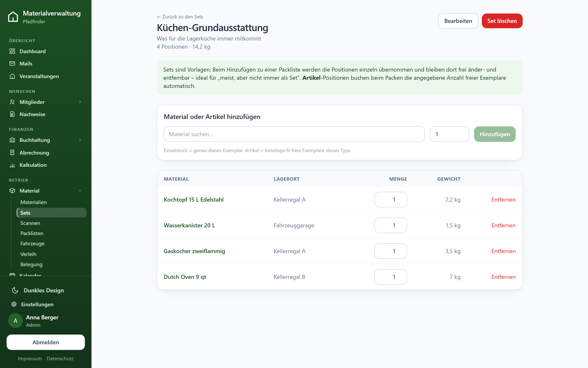Click the Einstellungen gear icon
588x368 pixels.
pyautogui.click(x=14, y=304)
